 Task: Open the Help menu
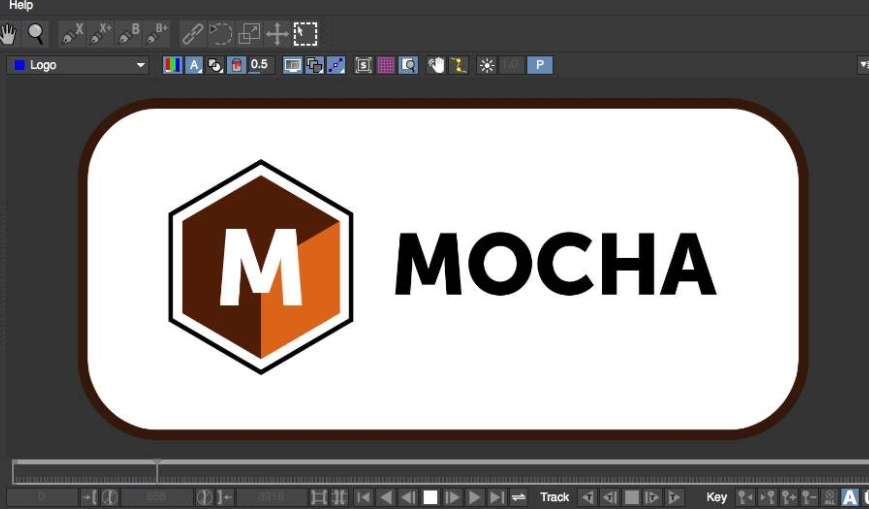coord(21,5)
